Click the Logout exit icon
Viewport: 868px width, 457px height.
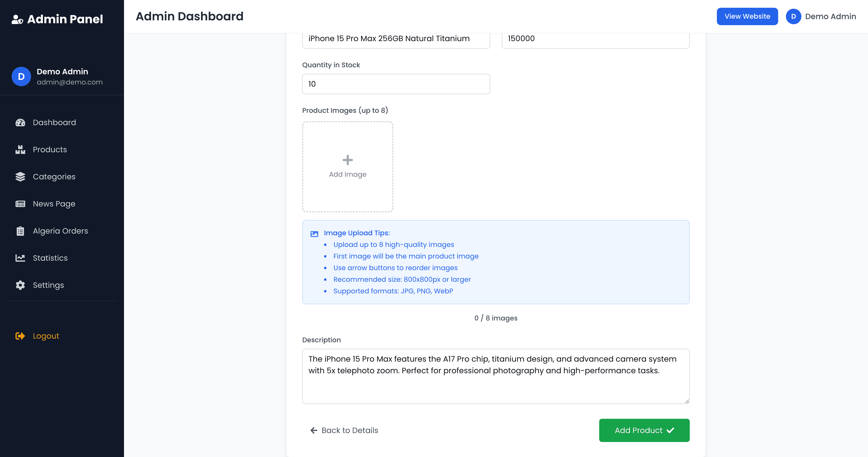click(20, 336)
